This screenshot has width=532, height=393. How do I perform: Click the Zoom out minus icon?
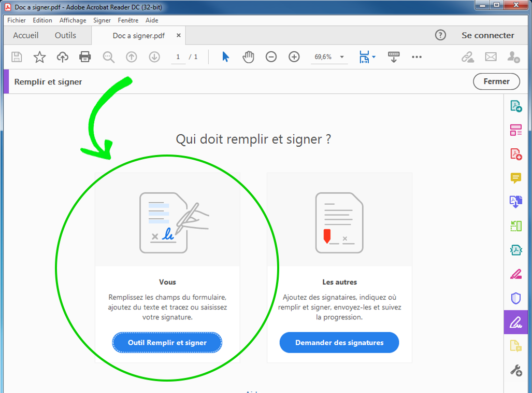tap(271, 57)
